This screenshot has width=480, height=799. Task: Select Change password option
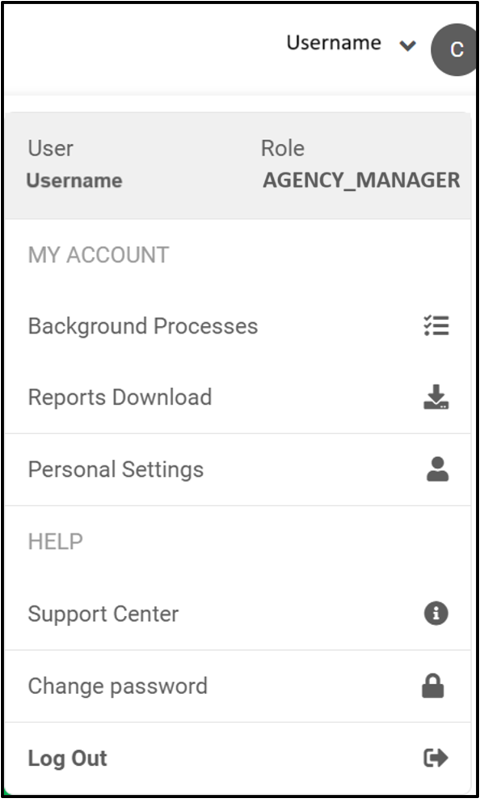tap(237, 686)
